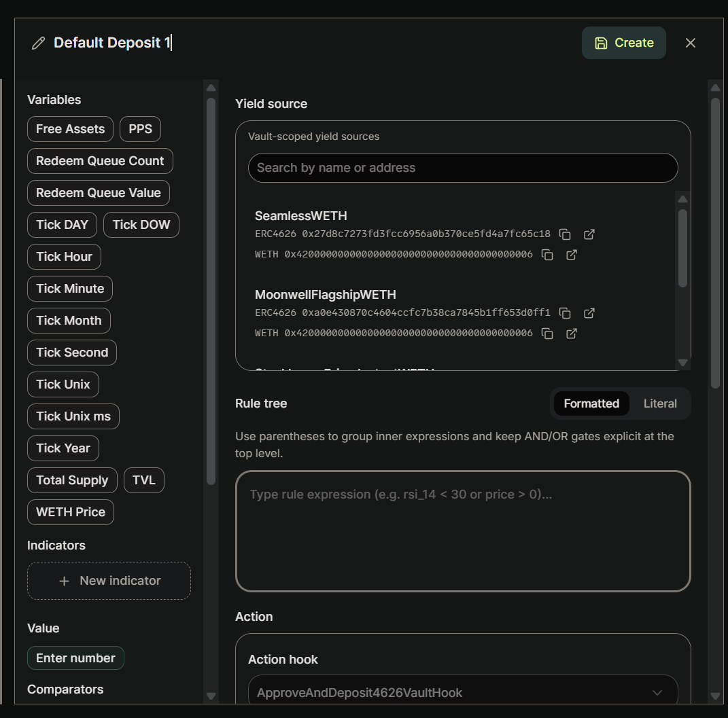Add a New indicator

click(109, 581)
